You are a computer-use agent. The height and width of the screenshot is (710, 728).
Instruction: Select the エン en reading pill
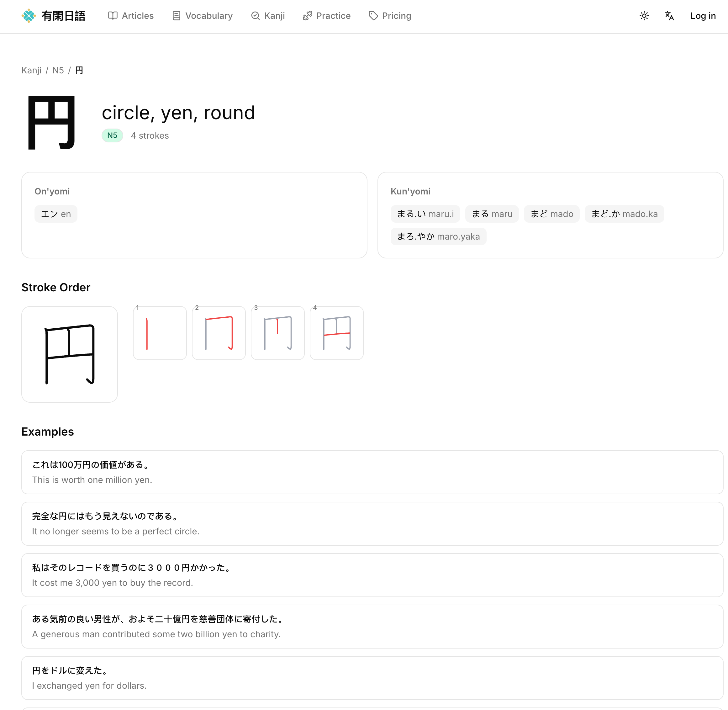coord(56,214)
